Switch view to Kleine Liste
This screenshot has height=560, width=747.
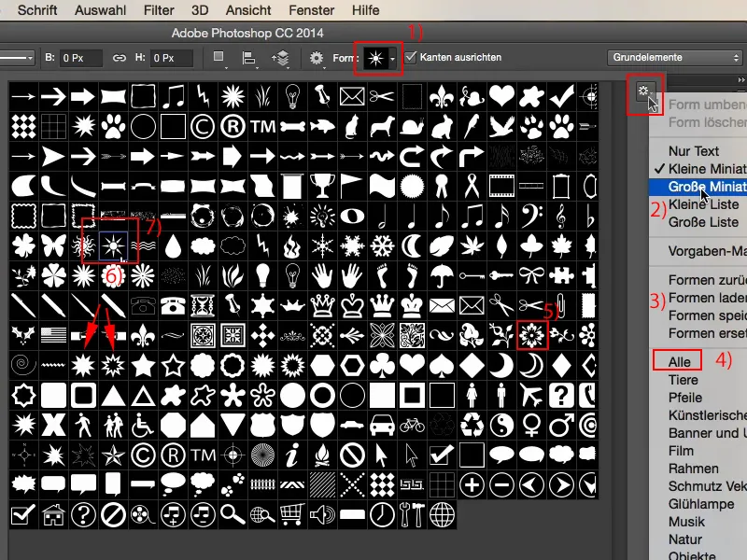click(x=702, y=204)
